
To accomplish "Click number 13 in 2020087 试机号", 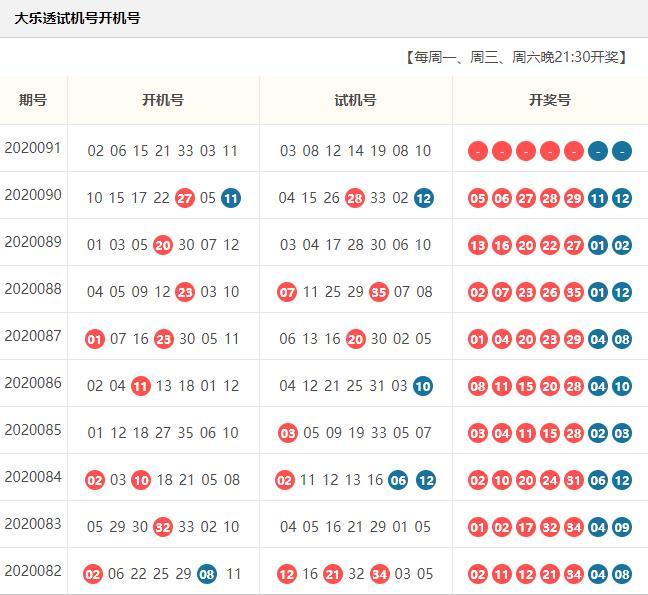I will click(x=310, y=339).
